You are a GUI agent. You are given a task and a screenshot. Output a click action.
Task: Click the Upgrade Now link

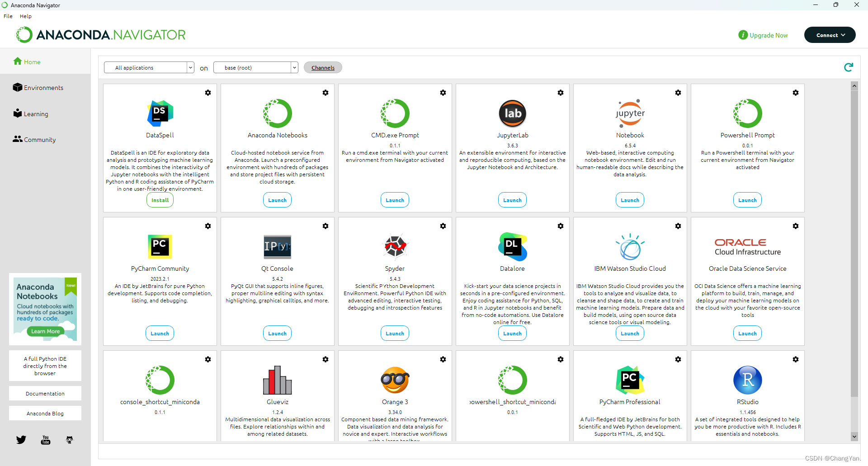(x=763, y=35)
